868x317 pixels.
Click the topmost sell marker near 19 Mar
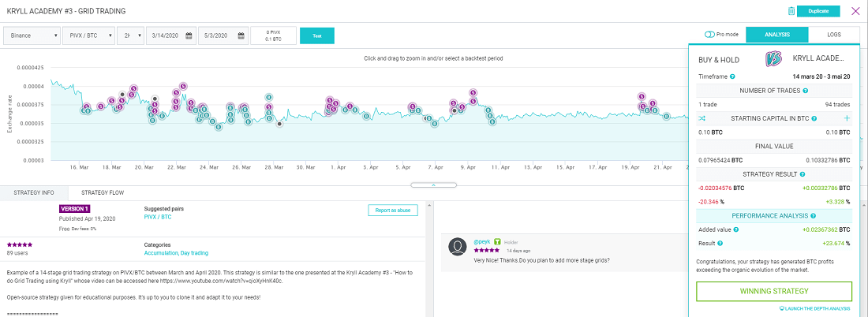pos(133,88)
